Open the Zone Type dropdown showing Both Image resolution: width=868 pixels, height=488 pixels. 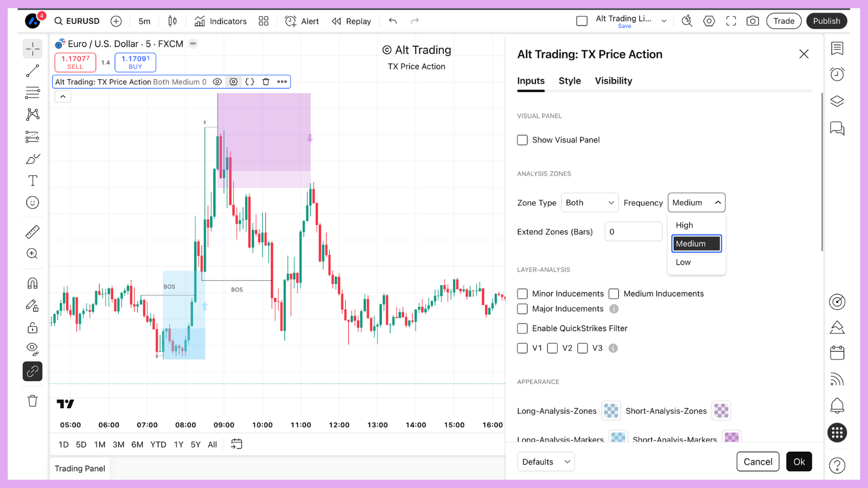(x=589, y=202)
